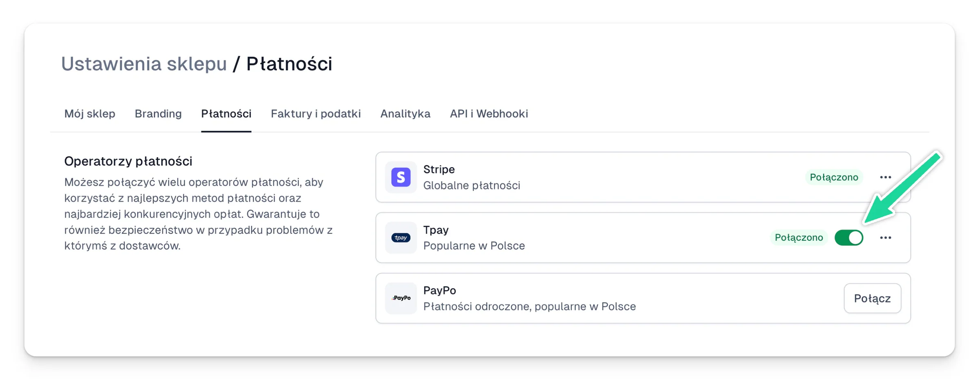Click the Połączono badge on Tpay row
Viewport: 980px width, 380px height.
click(x=799, y=238)
